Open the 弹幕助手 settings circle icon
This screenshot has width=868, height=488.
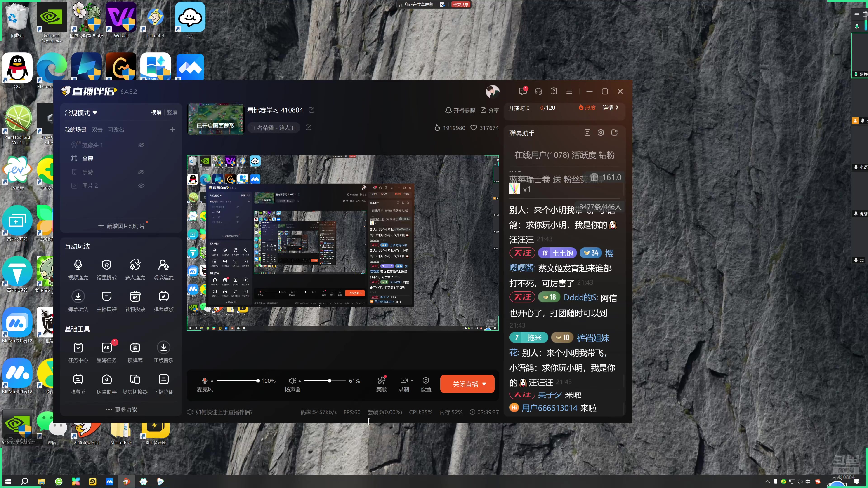click(x=601, y=133)
